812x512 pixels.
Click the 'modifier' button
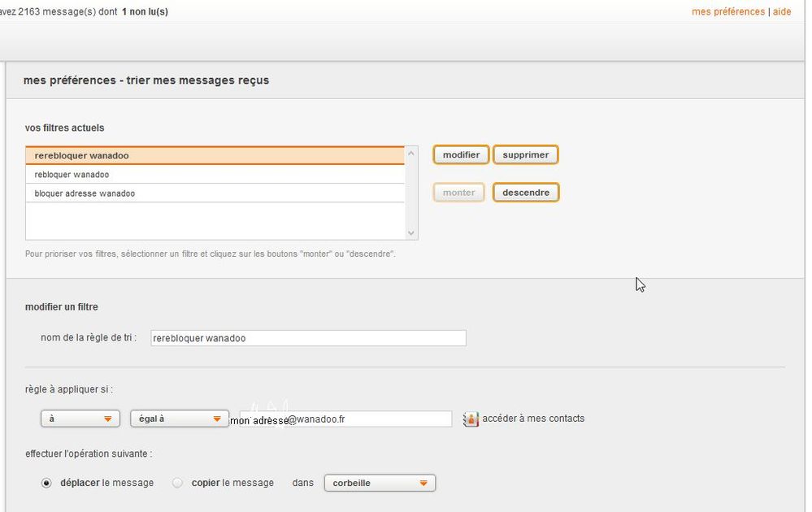[461, 154]
